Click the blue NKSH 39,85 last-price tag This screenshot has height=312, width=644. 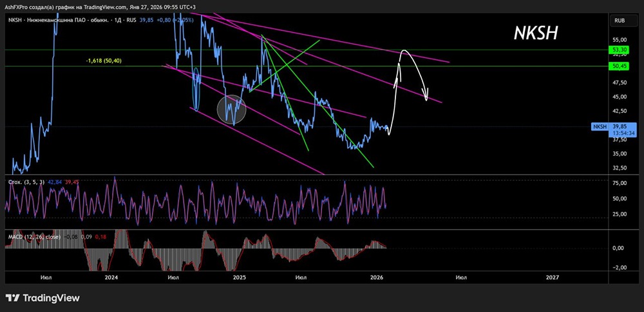point(614,126)
